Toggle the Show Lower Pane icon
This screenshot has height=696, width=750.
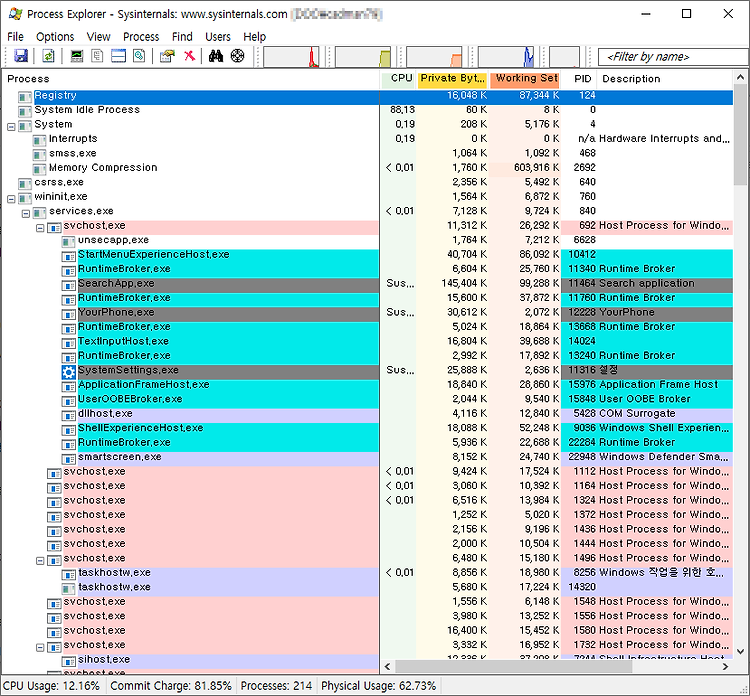[x=118, y=56]
